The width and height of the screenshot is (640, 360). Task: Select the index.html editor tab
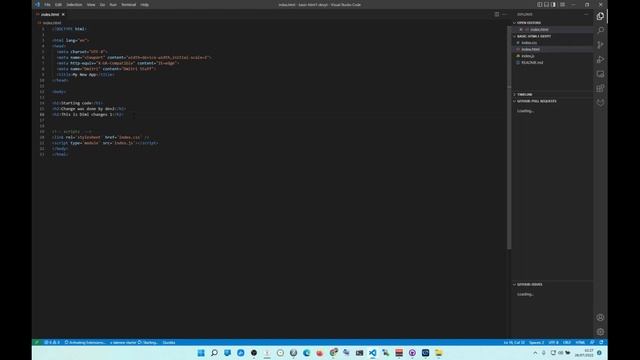[50, 14]
